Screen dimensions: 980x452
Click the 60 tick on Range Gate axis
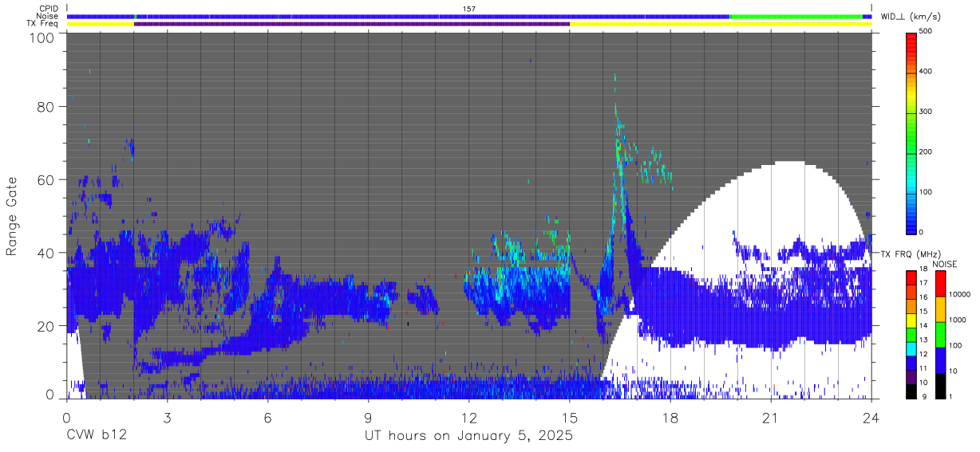[x=46, y=179]
